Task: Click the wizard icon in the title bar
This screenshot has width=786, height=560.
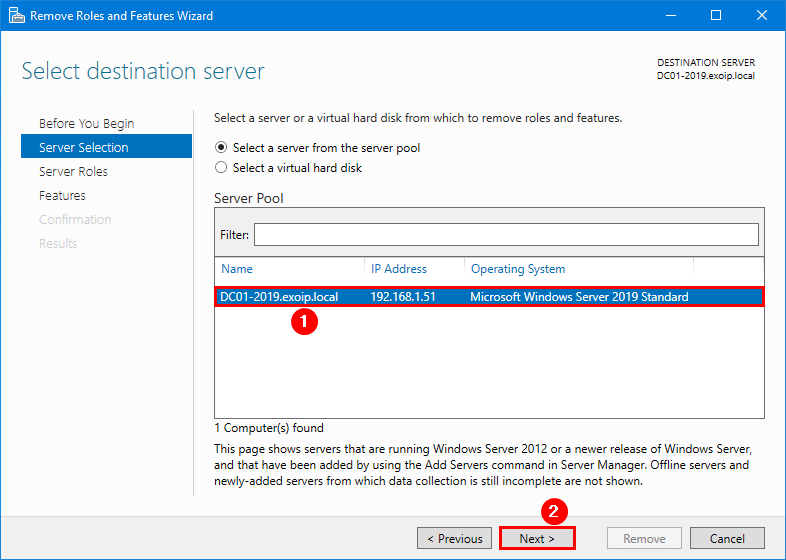Action: click(x=15, y=16)
